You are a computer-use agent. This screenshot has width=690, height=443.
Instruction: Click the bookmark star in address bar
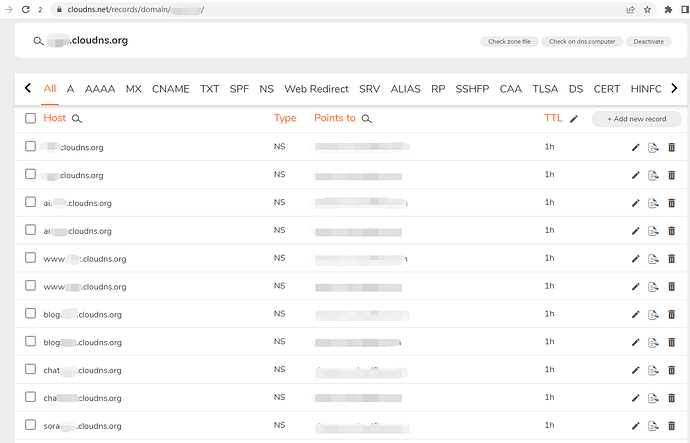[x=647, y=10]
